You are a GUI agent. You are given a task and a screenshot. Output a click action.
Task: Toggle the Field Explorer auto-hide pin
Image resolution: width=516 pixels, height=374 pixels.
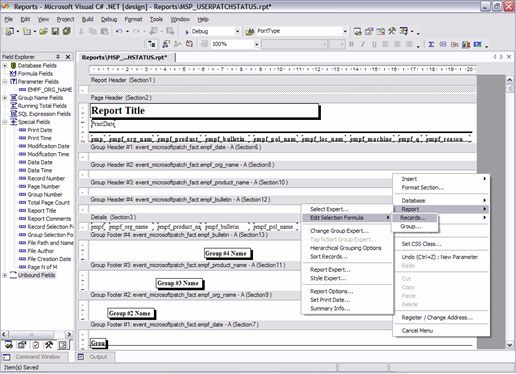(58, 57)
